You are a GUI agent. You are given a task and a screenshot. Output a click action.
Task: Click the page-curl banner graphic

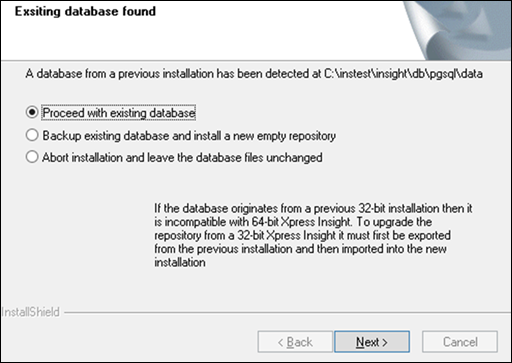pyautogui.click(x=458, y=30)
